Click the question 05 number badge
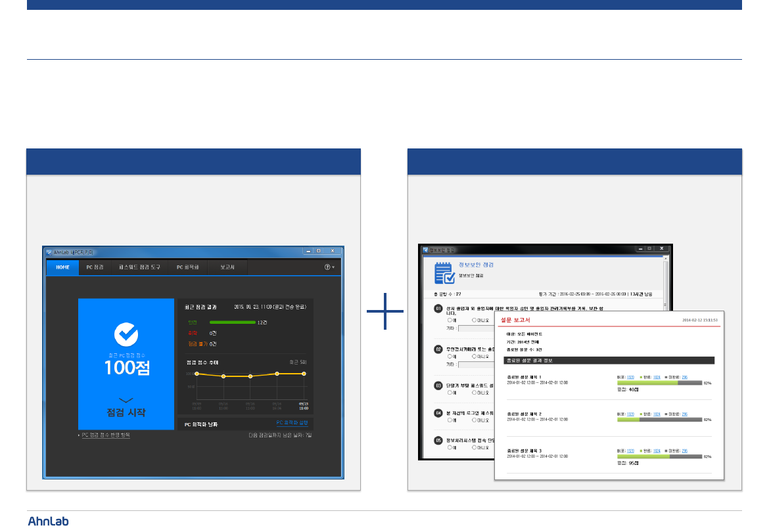Image resolution: width=769 pixels, height=532 pixels. (438, 441)
